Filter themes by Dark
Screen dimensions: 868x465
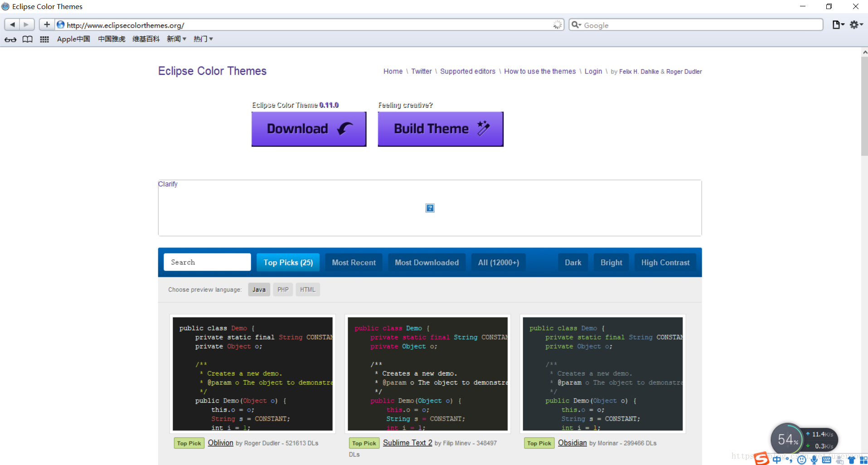point(573,262)
